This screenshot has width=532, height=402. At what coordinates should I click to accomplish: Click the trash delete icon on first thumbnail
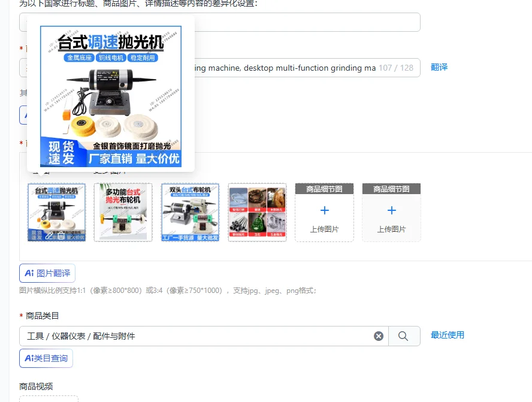(x=61, y=235)
